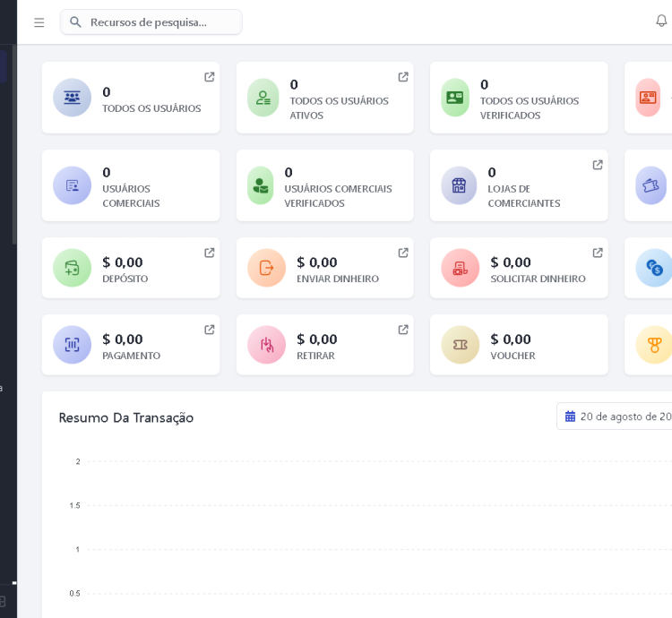Open the date picker 20 de agosto

click(615, 416)
